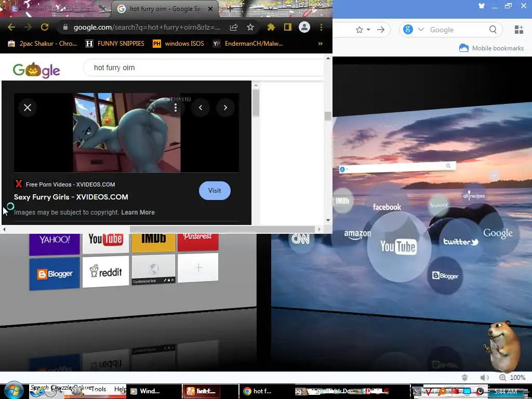The image size is (532, 399).
Task: Open 'windows ISOS' bookmark
Action: (x=179, y=44)
